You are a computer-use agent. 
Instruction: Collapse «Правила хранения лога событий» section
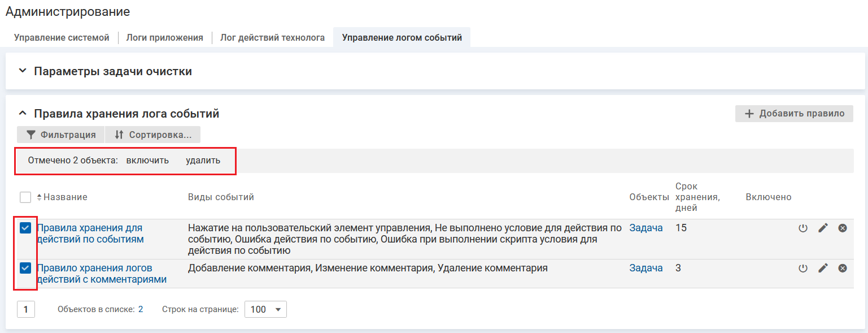click(23, 114)
